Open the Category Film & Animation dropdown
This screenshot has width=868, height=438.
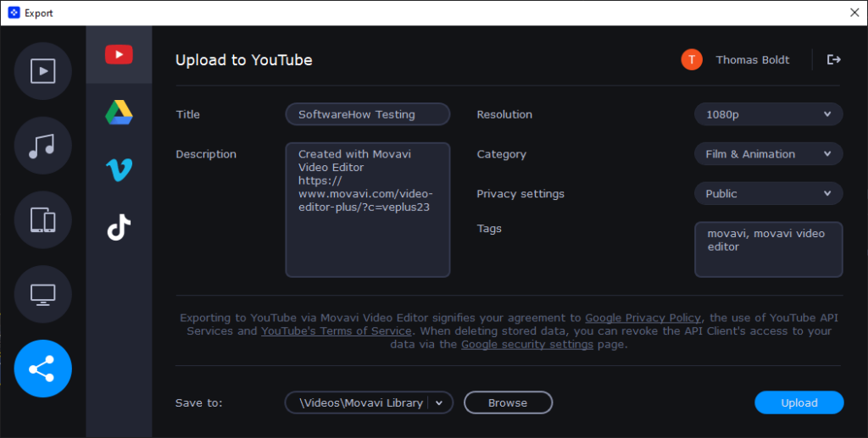[768, 154]
